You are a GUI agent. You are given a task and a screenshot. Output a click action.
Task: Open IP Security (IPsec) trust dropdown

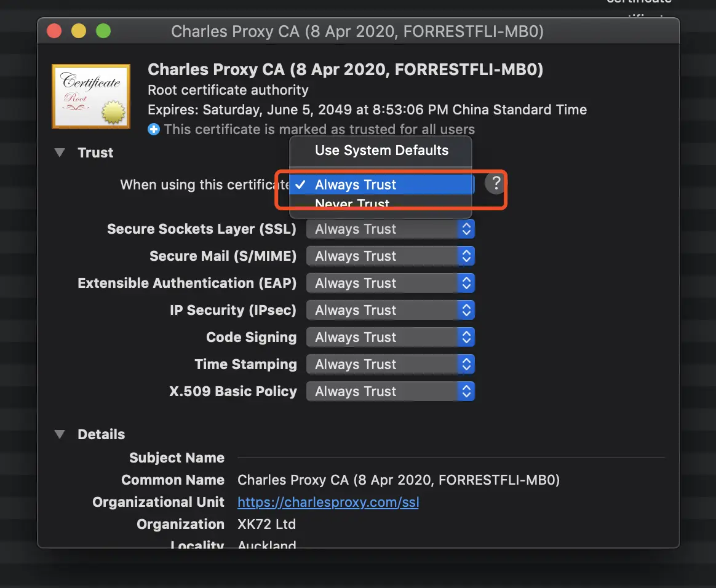tap(391, 310)
